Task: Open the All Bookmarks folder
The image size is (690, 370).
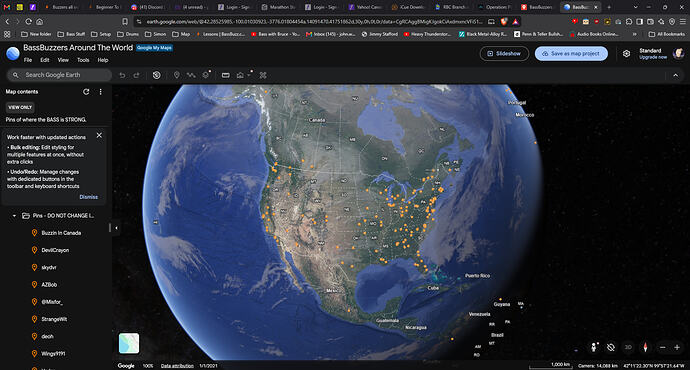Action: [667, 34]
